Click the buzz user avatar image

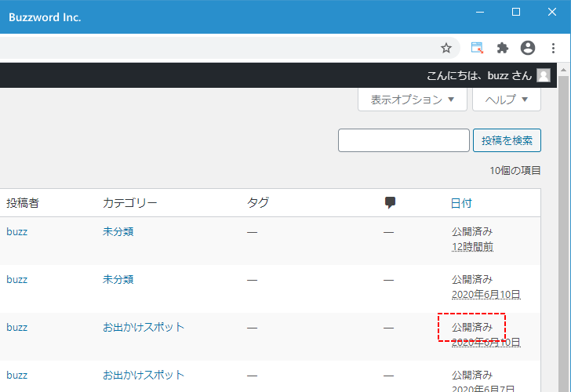[544, 75]
